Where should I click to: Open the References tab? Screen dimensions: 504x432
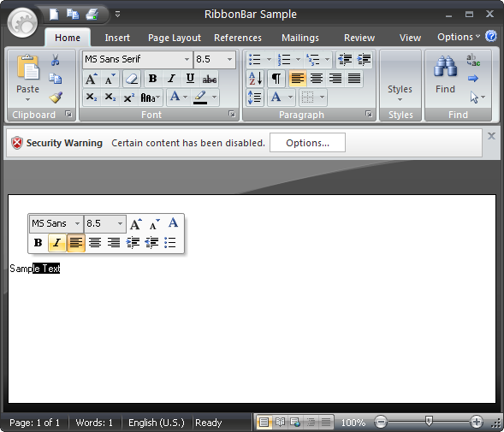coord(238,38)
